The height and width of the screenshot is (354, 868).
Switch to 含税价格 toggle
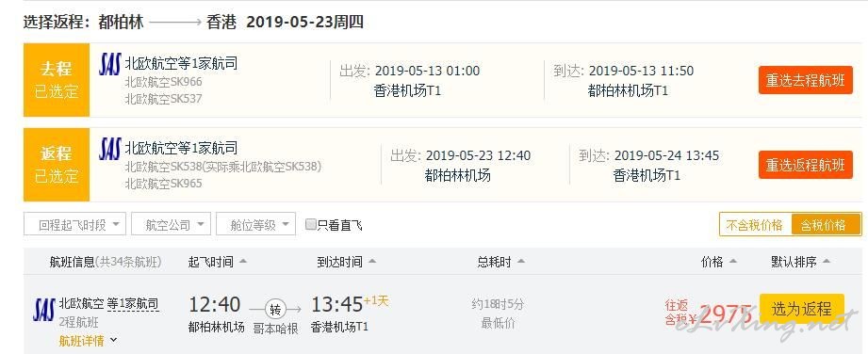click(x=826, y=225)
